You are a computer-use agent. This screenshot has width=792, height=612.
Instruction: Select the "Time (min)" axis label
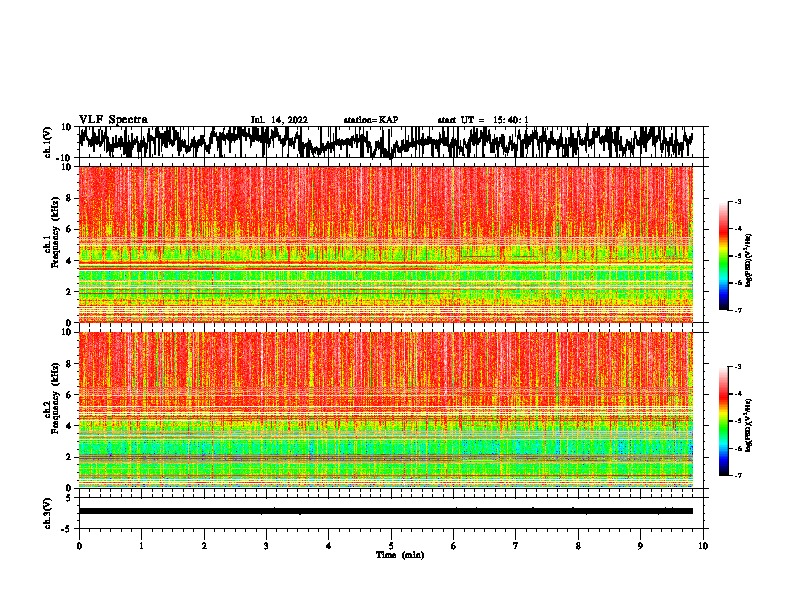coord(400,555)
